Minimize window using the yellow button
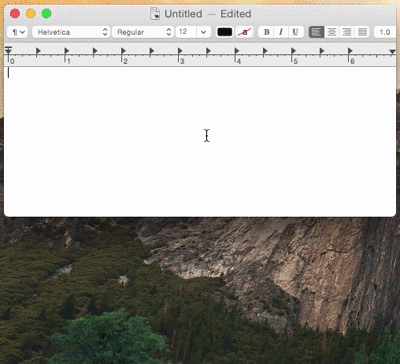Screen dimensions: 400x364 [x=31, y=14]
